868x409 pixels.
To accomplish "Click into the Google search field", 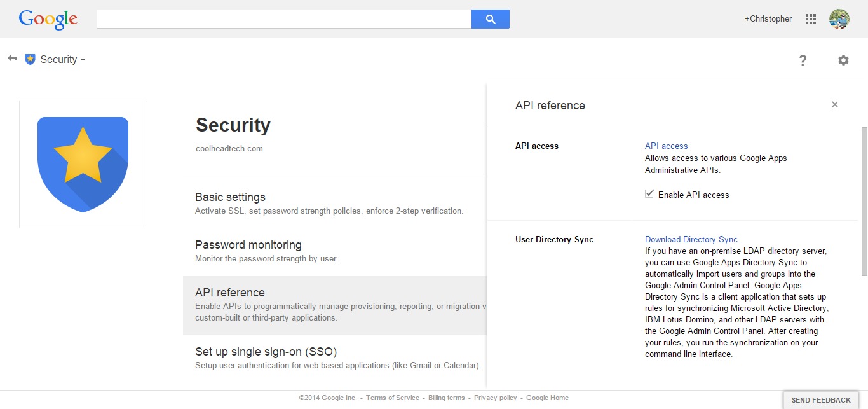I will [x=284, y=19].
